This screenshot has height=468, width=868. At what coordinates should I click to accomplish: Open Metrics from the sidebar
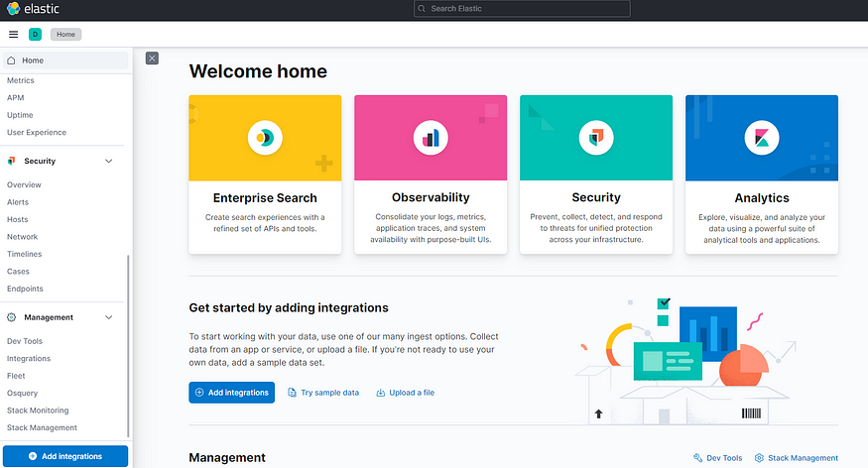pos(21,80)
